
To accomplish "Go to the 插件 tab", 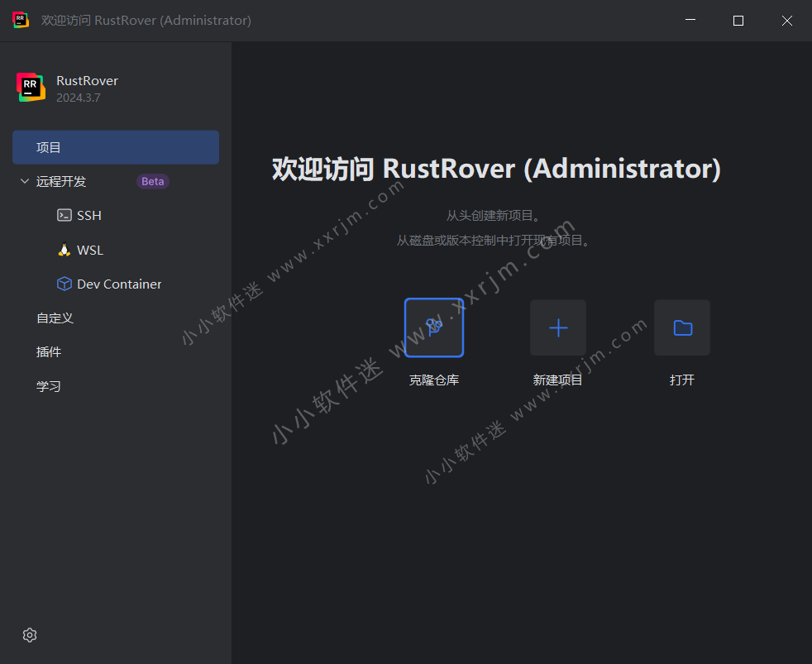I will tap(49, 351).
